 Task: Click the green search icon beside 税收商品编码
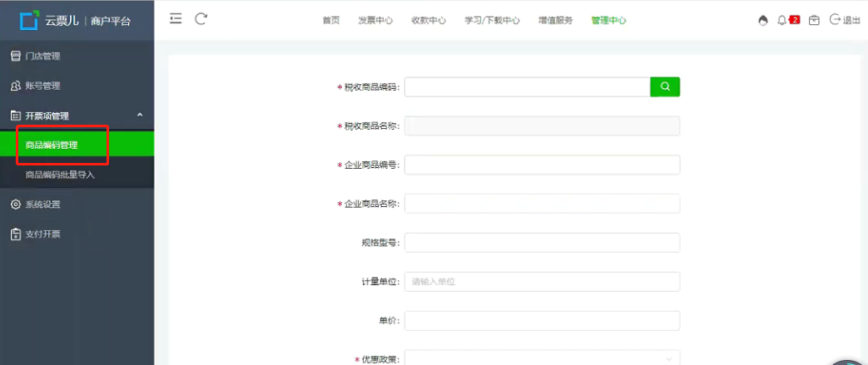(x=665, y=86)
